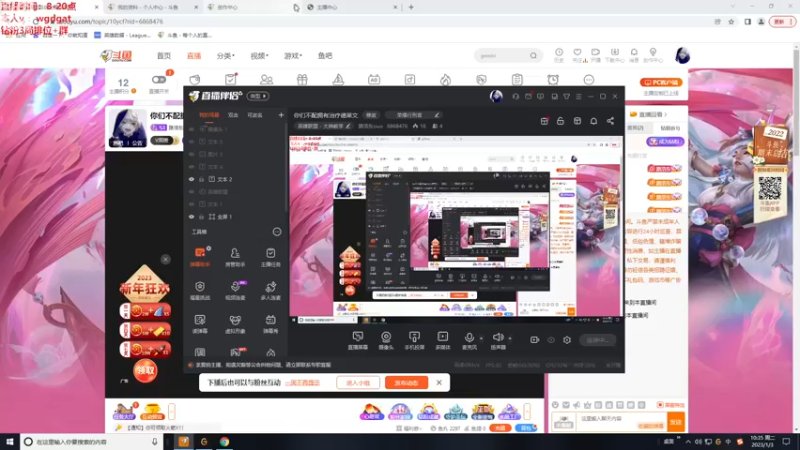Expand speaker options arrow
The width and height of the screenshot is (800, 450).
coord(510,338)
